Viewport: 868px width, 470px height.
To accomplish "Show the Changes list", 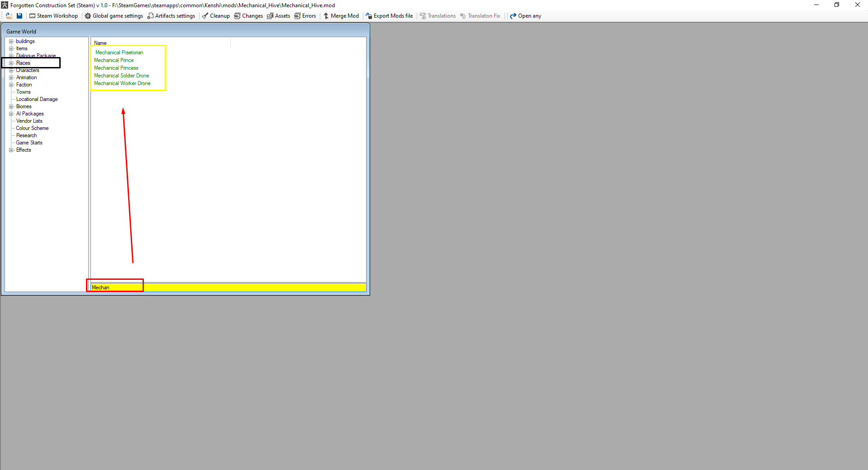I will pyautogui.click(x=248, y=16).
